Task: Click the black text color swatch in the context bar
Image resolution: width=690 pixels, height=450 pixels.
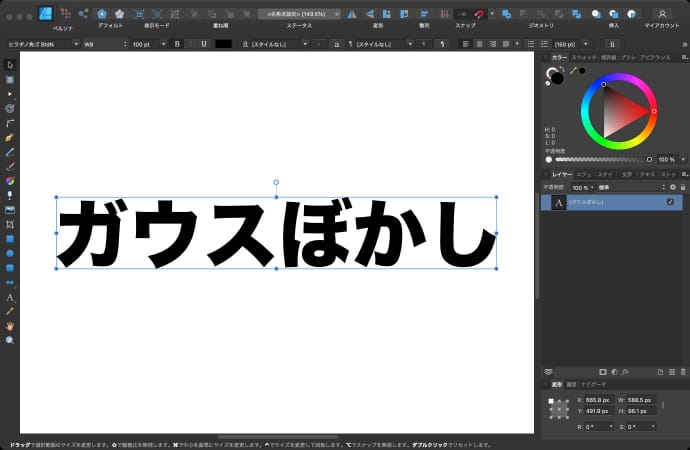Action: click(223, 44)
